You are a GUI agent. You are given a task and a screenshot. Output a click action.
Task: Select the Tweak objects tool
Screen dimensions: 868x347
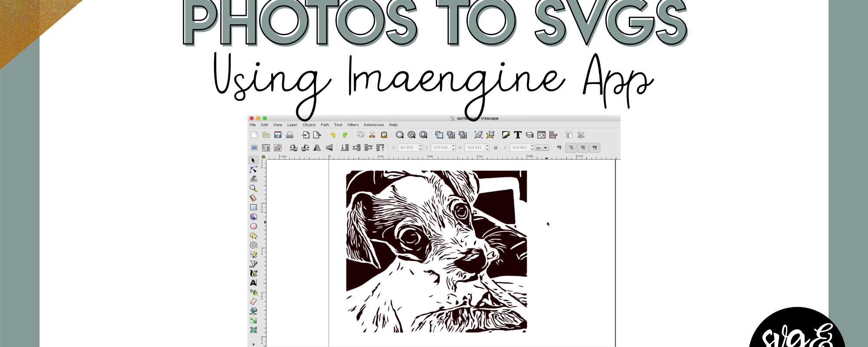pyautogui.click(x=253, y=179)
